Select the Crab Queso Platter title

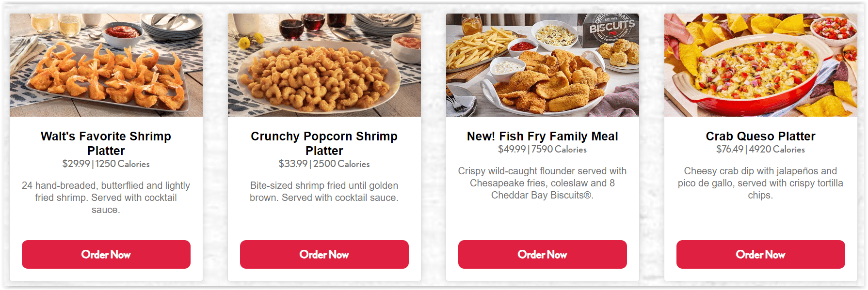tap(760, 136)
